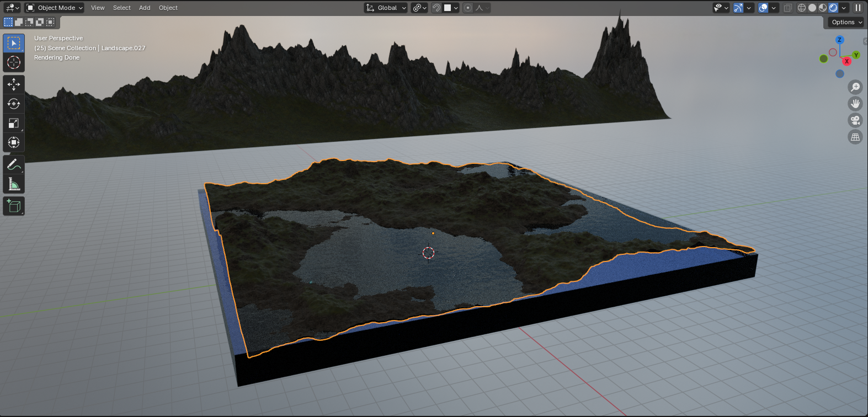Set selection mode to subtract

point(29,22)
